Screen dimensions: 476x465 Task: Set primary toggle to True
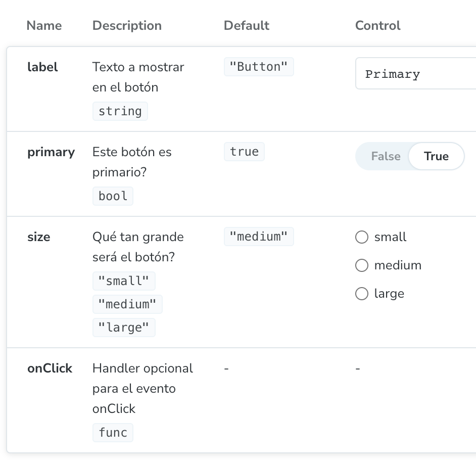[x=436, y=156]
